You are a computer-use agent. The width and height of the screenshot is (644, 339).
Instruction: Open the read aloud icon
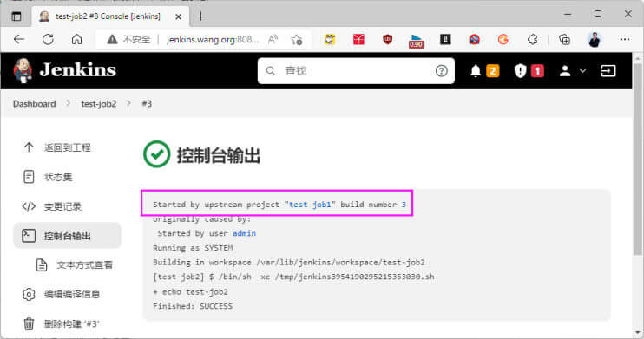(273, 39)
